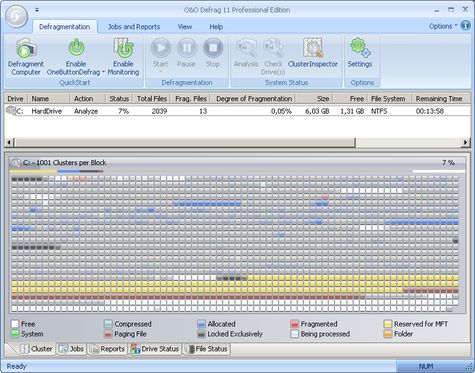Click the 6,03 GB size value
The image size is (475, 373).
[x=317, y=111]
